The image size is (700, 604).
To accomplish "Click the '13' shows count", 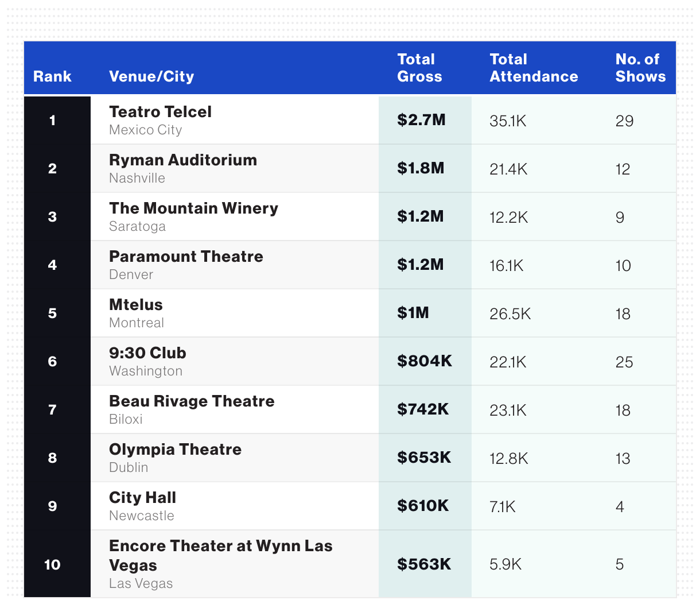I will pyautogui.click(x=623, y=458).
